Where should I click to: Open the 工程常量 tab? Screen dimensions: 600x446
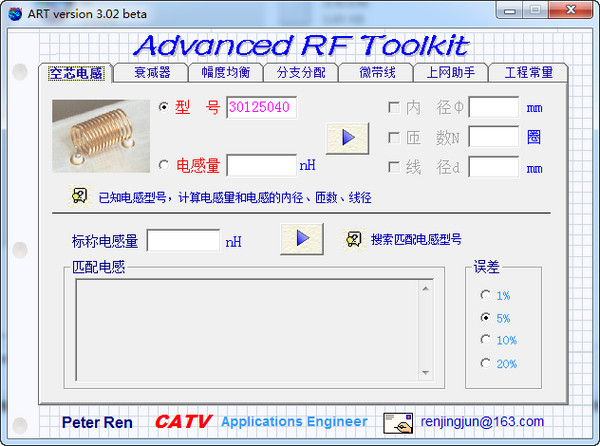(x=529, y=72)
